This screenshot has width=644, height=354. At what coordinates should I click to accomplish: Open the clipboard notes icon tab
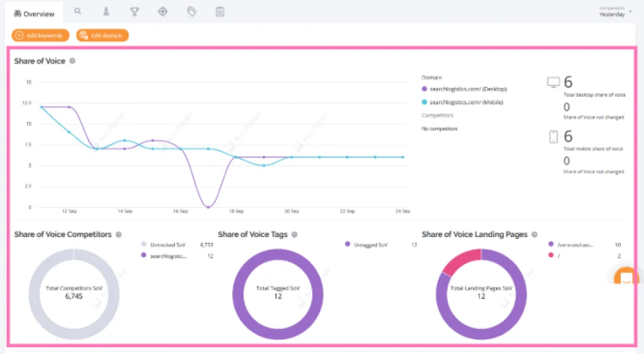219,11
